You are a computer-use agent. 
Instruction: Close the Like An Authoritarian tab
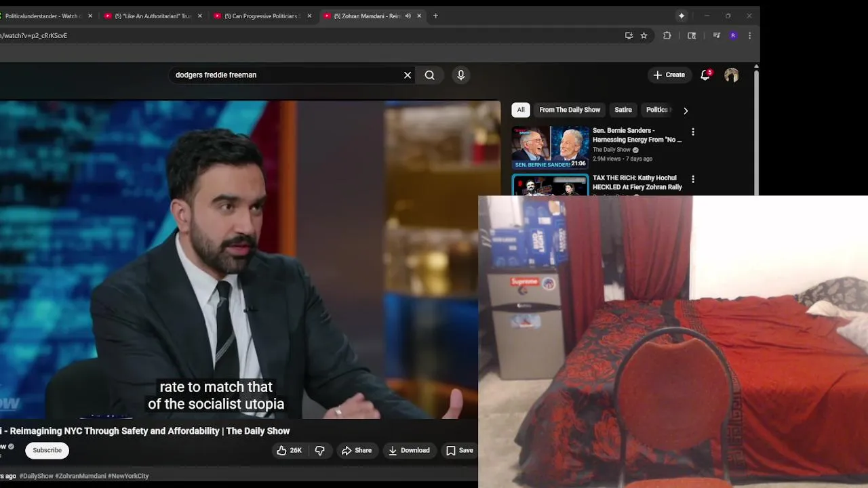tap(199, 16)
